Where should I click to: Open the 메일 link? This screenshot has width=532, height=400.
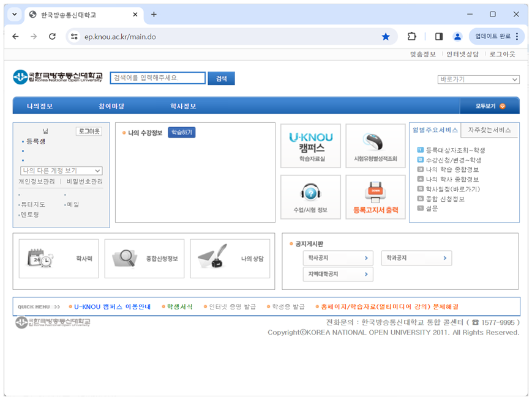[73, 204]
